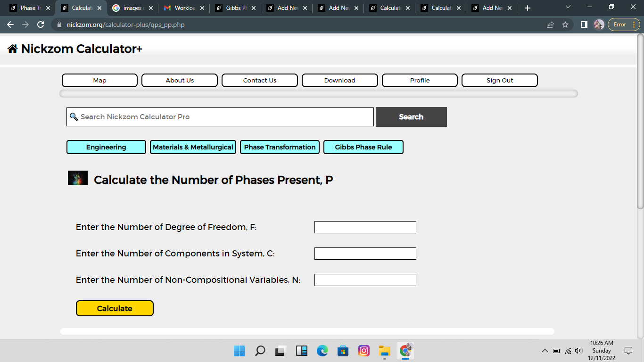644x362 pixels.
Task: Open the notification center icon
Action: tap(628, 351)
